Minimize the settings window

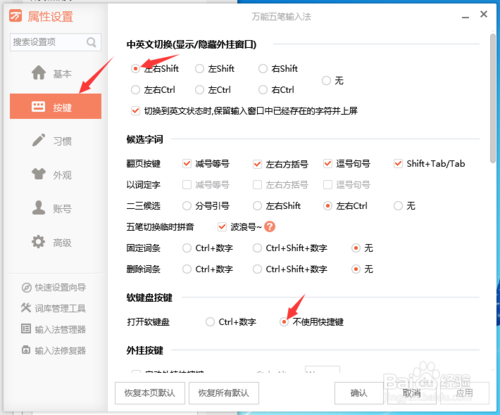click(465, 17)
